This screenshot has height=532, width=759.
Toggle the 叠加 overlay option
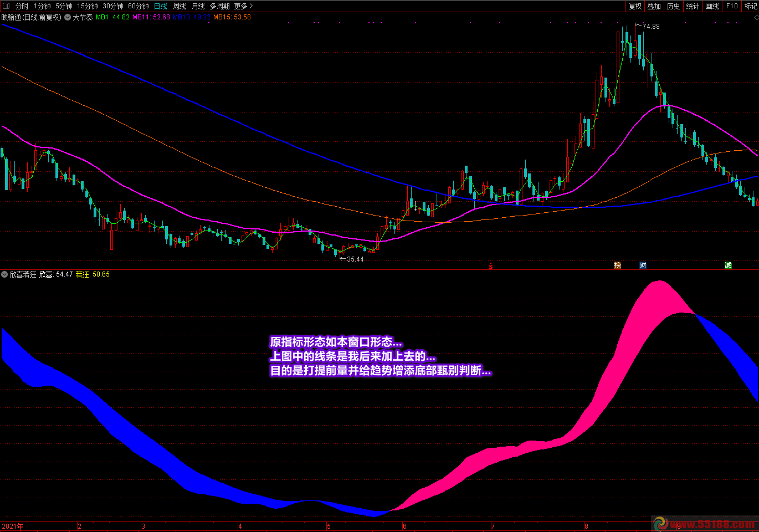click(x=654, y=6)
